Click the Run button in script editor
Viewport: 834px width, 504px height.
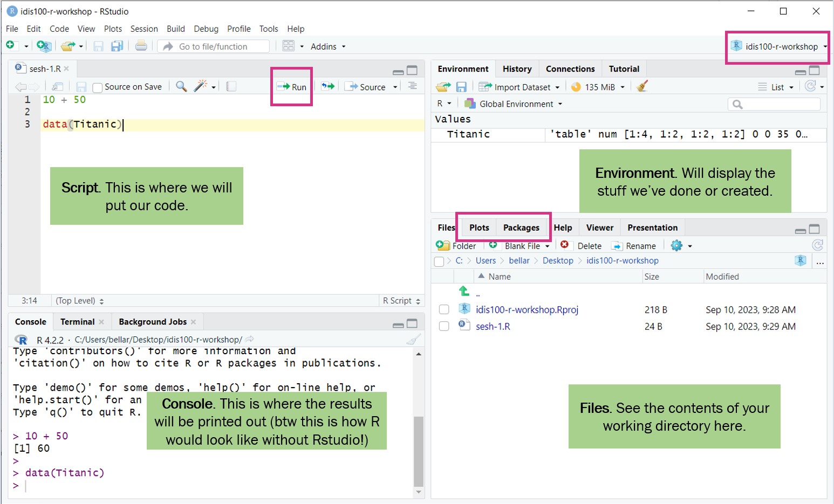click(292, 87)
